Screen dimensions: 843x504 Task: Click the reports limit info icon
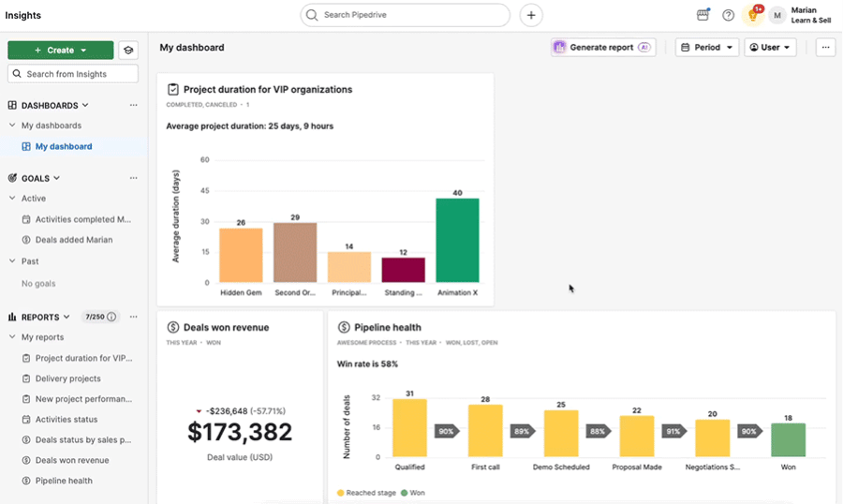[x=111, y=317]
